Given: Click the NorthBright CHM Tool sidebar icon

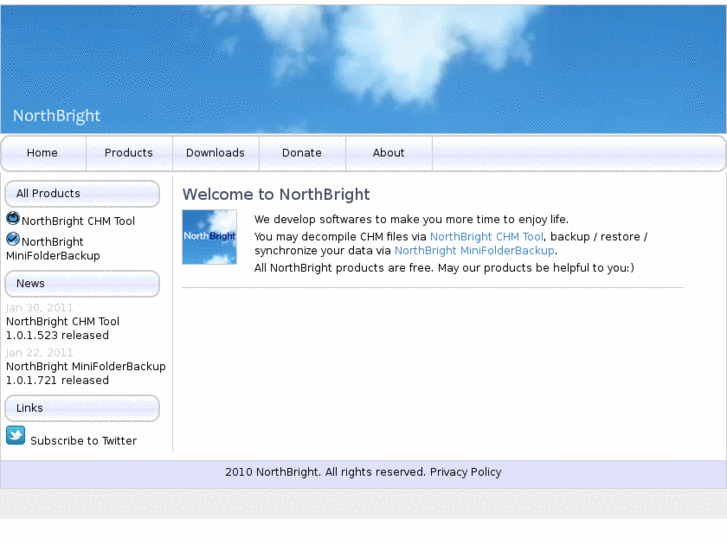Looking at the screenshot, I should (13, 218).
